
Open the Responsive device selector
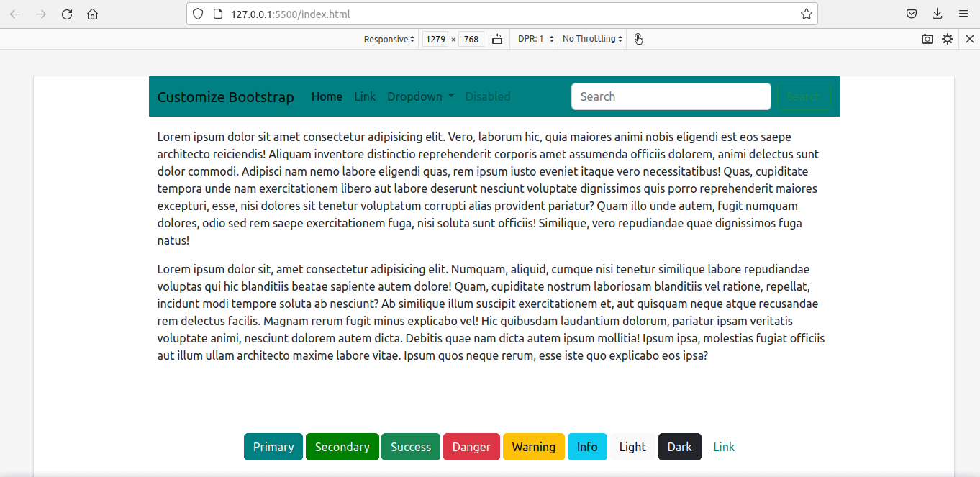[388, 39]
